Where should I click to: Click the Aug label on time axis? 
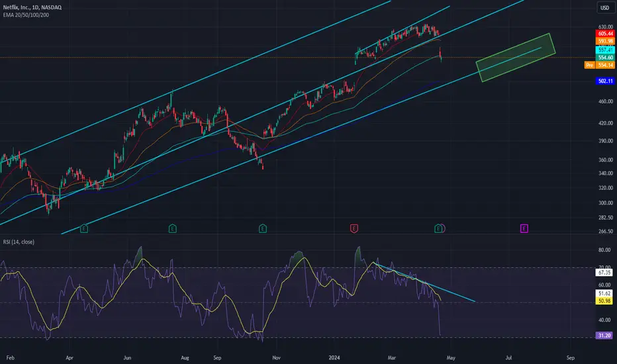coord(185,357)
